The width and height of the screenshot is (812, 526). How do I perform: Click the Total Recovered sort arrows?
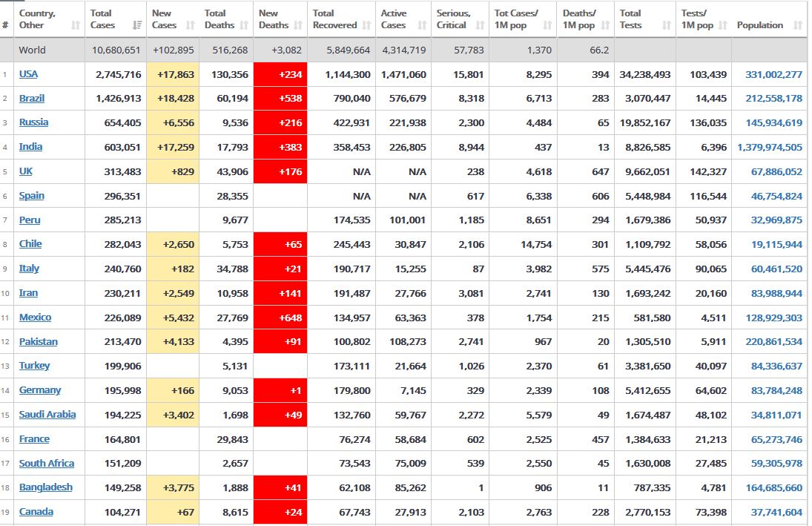[x=366, y=25]
